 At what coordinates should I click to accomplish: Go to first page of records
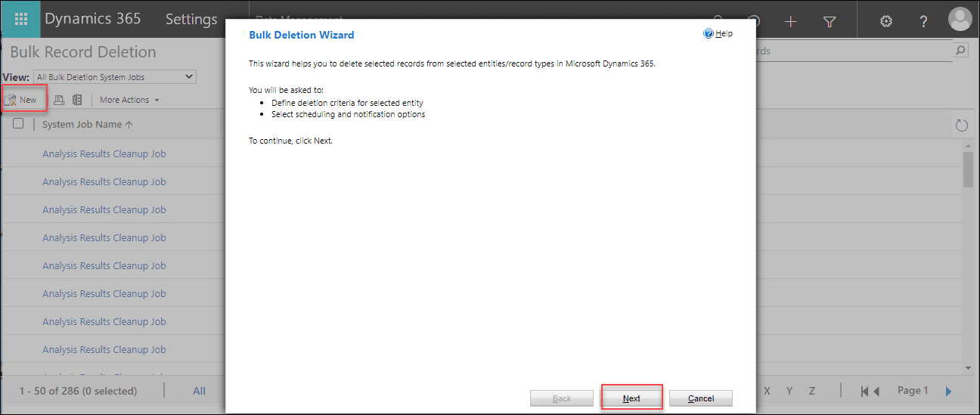coord(865,391)
